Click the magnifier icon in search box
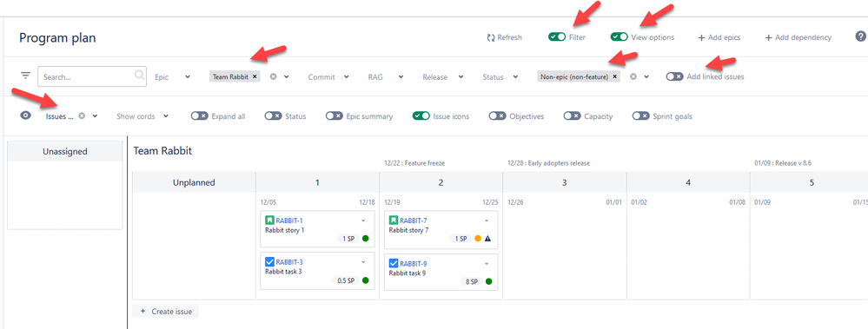The width and height of the screenshot is (868, 329). 140,76
